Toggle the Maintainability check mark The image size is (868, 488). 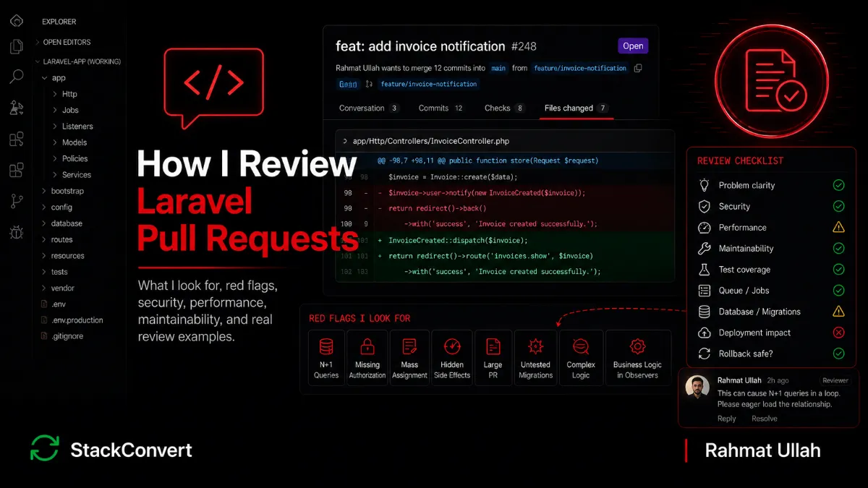[838, 248]
